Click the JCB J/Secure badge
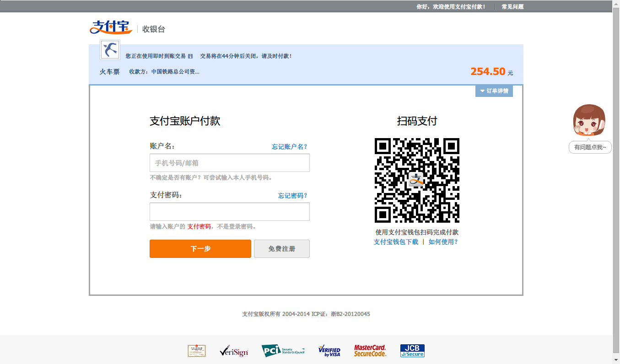Screen dimensions: 620x364 [412, 351]
